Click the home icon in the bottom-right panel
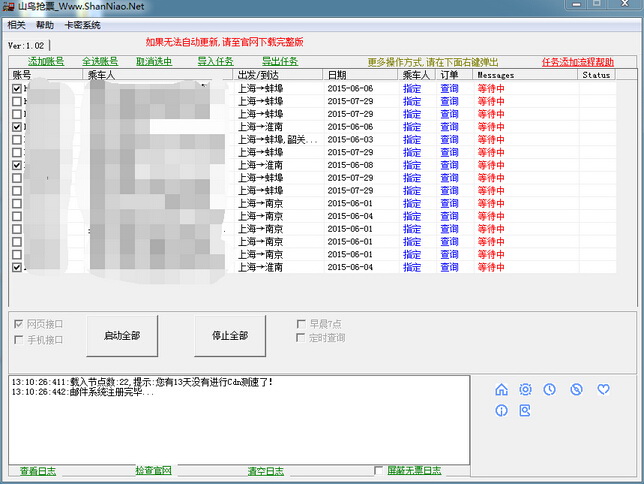The height and width of the screenshot is (485, 644). (501, 389)
